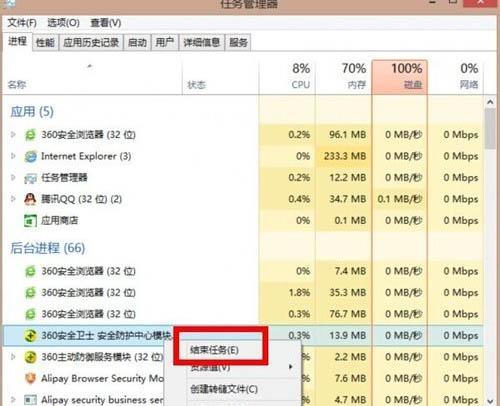500x406 pixels.
Task: Switch to the 性能 tab
Action: point(45,42)
